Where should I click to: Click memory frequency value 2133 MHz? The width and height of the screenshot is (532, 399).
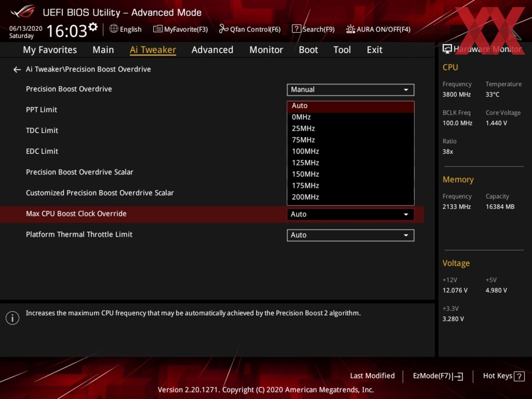tap(457, 207)
